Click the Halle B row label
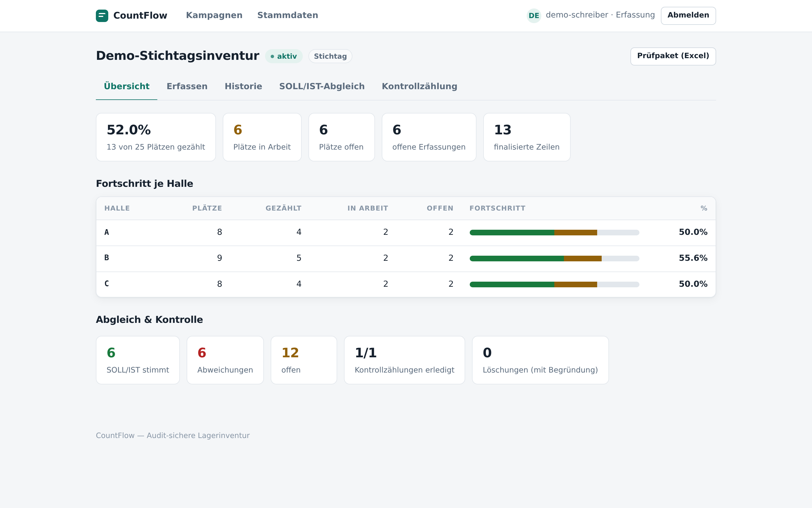 [107, 258]
